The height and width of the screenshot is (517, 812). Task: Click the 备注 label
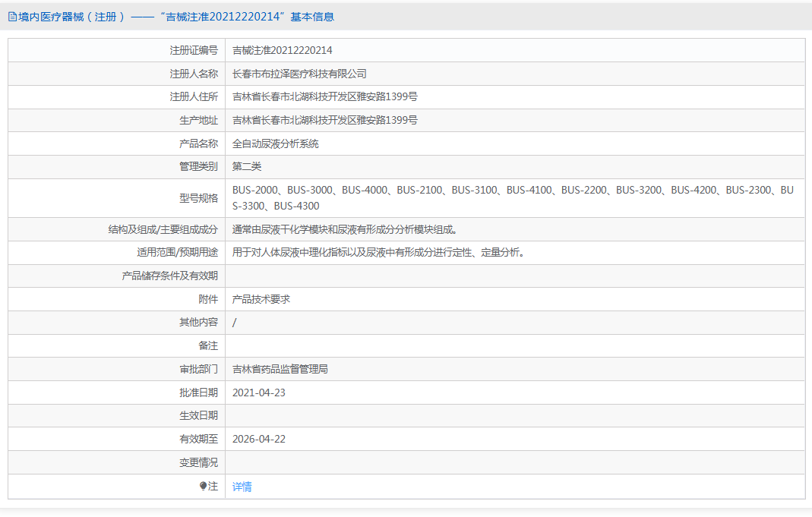point(208,345)
